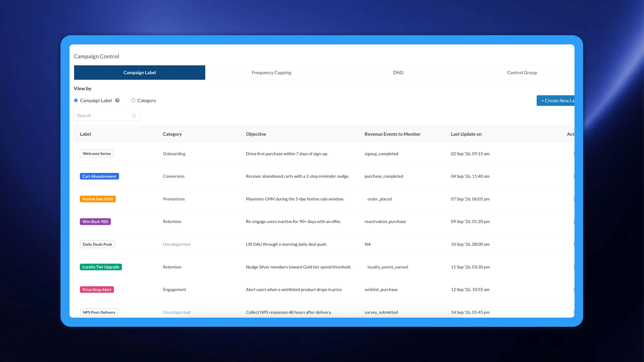Open actions menu for Loyalty Tier Upgrade row

[574, 267]
